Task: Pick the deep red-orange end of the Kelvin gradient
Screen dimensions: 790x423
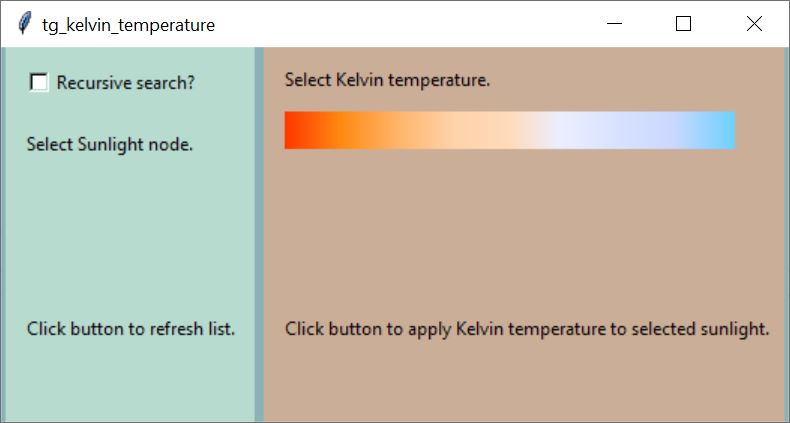Action: click(x=297, y=130)
